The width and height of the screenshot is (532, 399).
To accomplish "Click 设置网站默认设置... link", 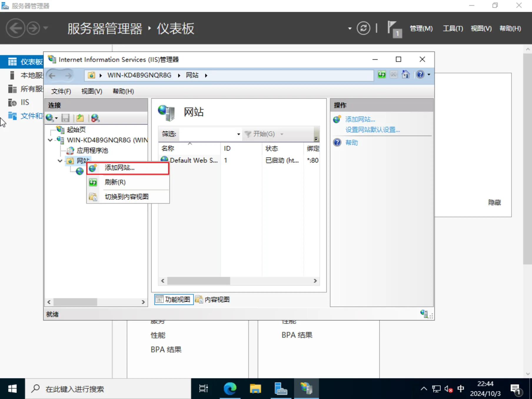I will (373, 130).
